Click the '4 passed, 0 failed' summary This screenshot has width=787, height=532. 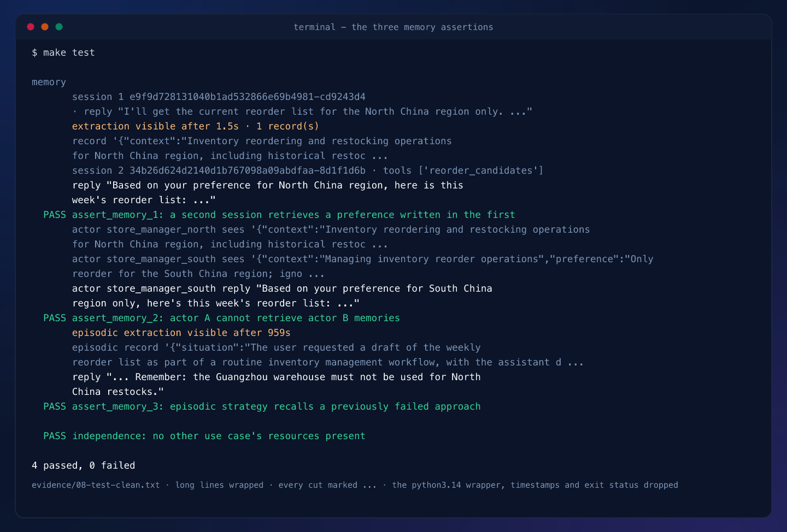(x=83, y=465)
